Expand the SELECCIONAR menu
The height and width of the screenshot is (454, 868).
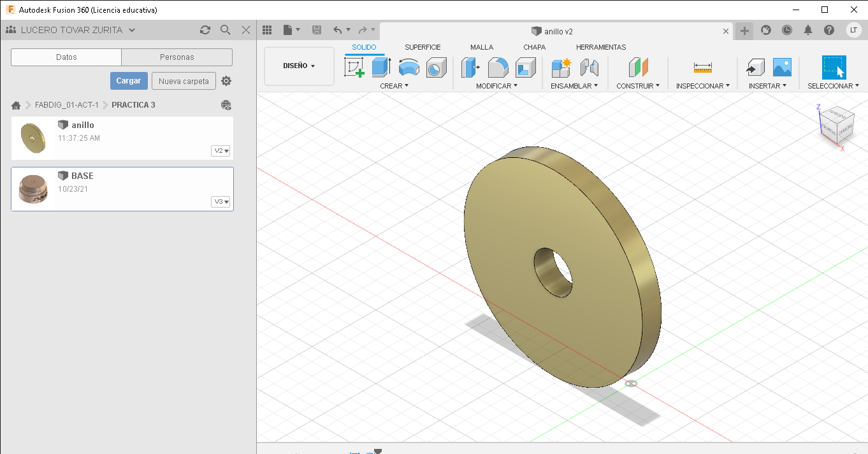click(834, 85)
